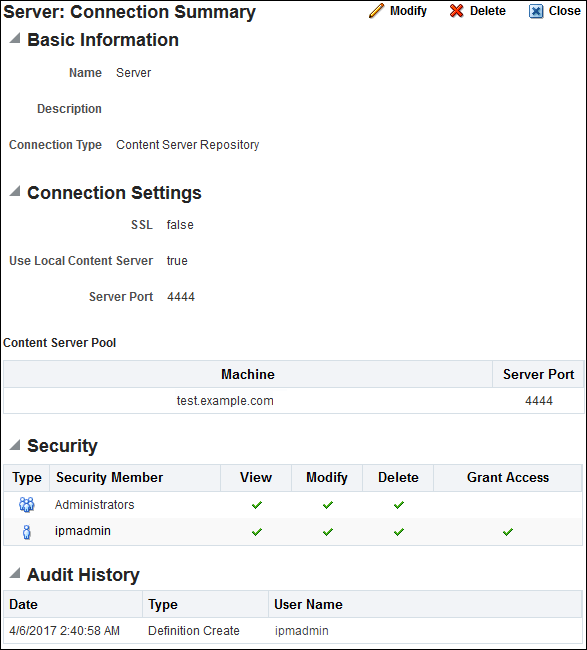Click the Delete checkmark for Administrators
Viewport: 587px width, 650px height.
399,505
